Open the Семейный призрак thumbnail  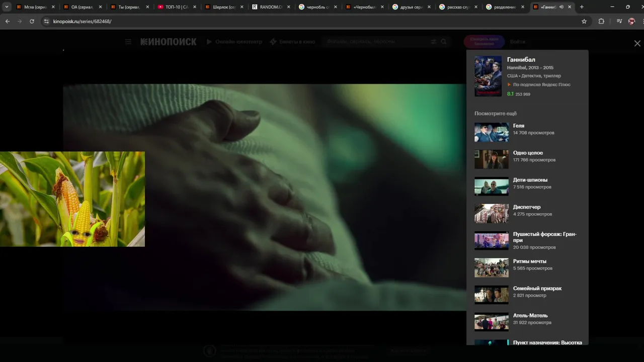(492, 295)
